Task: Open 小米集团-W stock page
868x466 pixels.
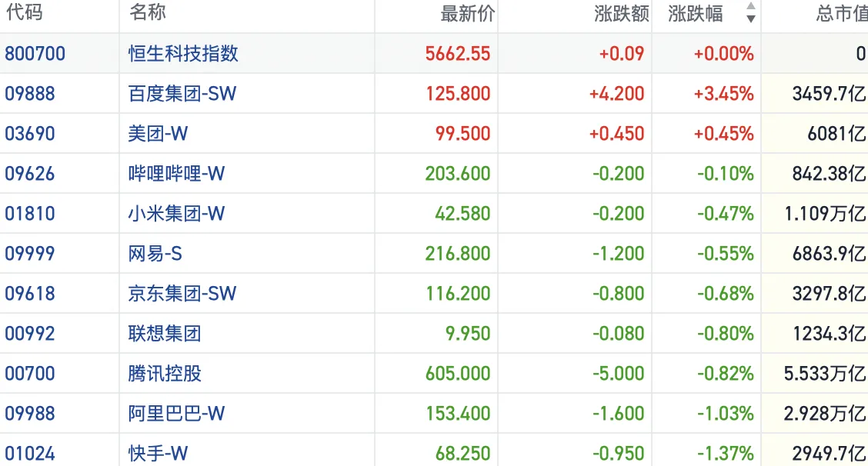Action: pyautogui.click(x=176, y=214)
